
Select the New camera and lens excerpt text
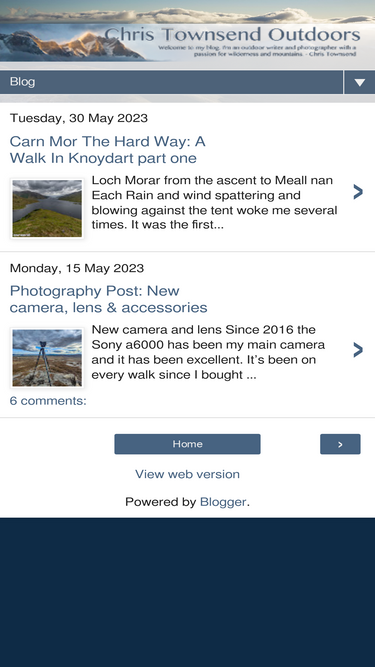(208, 352)
